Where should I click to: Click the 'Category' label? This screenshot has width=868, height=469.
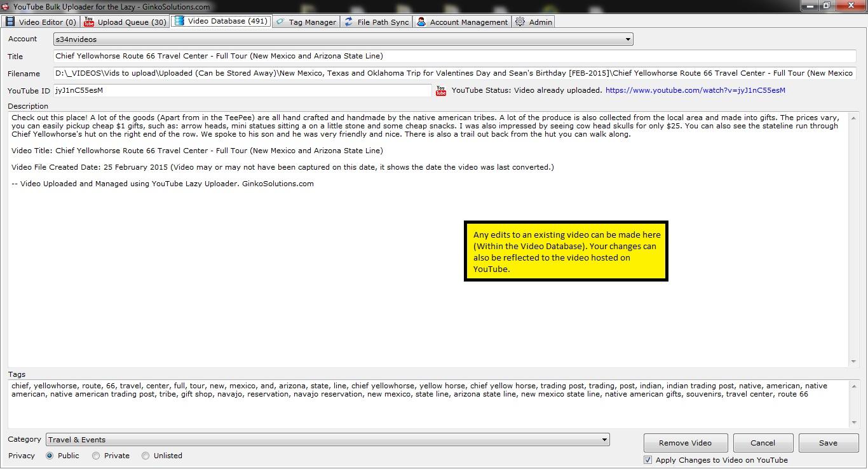click(24, 439)
